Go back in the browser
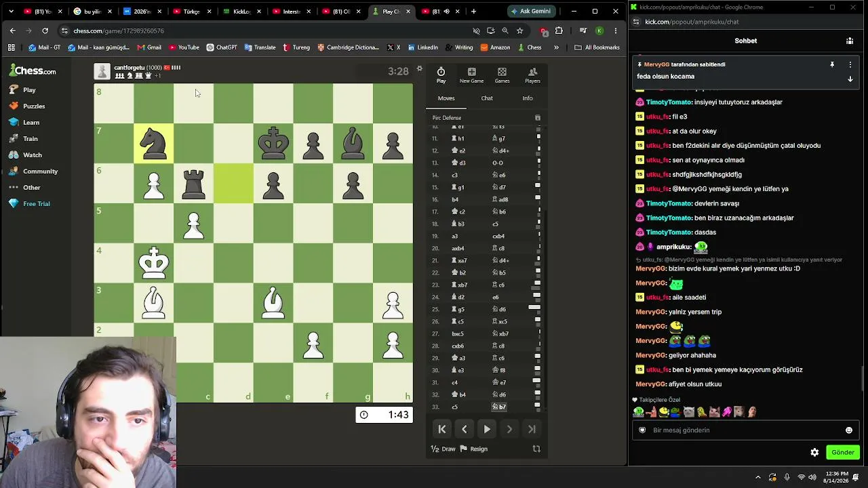868x488 pixels. pos(12,30)
